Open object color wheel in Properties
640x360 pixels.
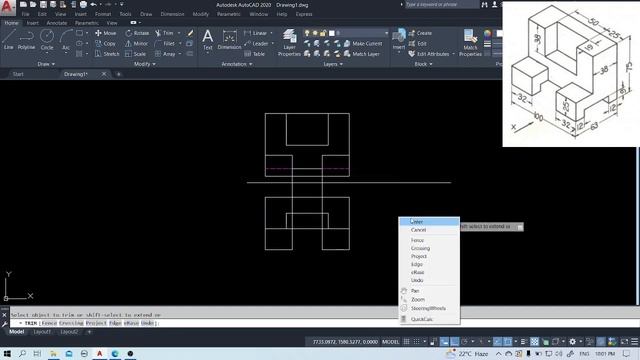click(487, 33)
